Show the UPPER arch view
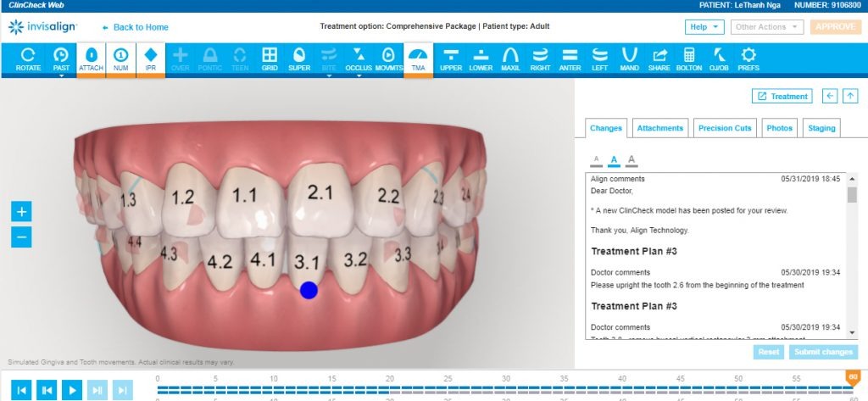Image resolution: width=868 pixels, height=401 pixels. [x=451, y=59]
